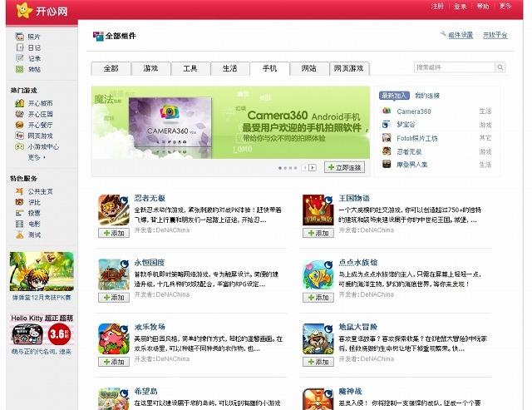Open 弹弹堂 game ad thumbnail
The height and width of the screenshot is (410, 532).
tap(42, 271)
